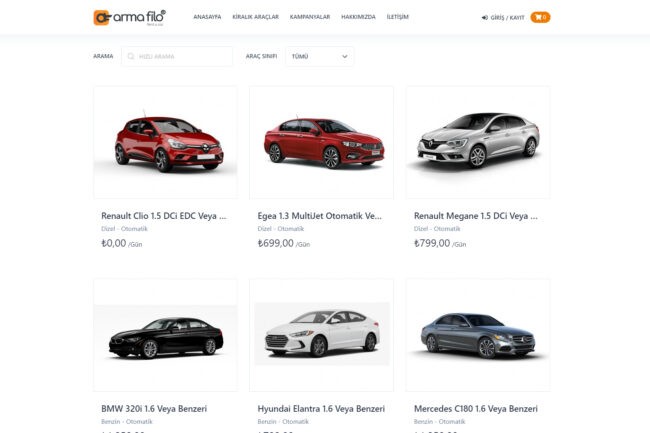Image resolution: width=650 pixels, height=433 pixels.
Task: Click the magnifier icon in search box
Action: [131, 57]
